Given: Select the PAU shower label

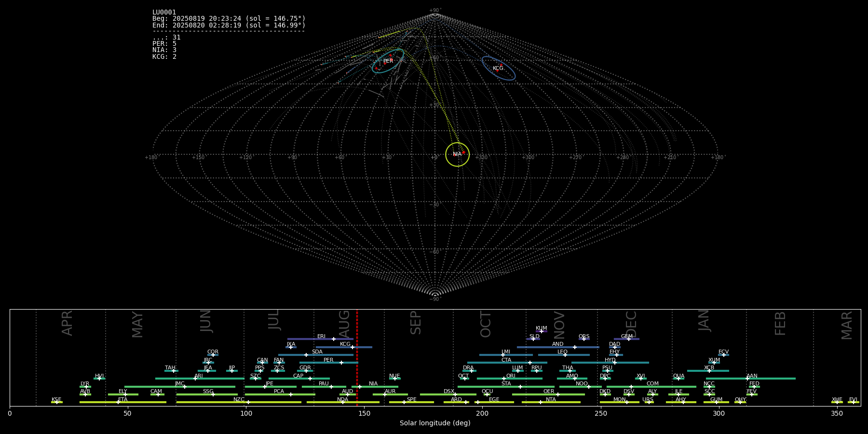Looking at the screenshot, I should click(x=324, y=384).
